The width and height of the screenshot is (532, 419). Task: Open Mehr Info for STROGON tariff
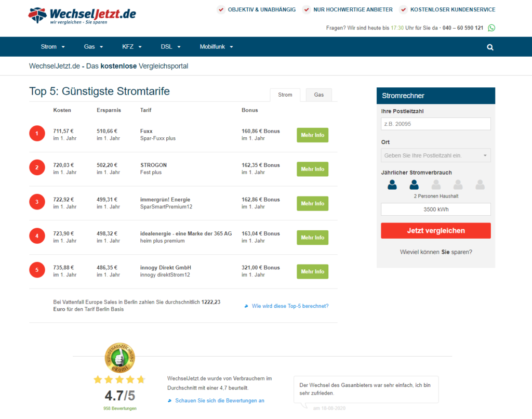pyautogui.click(x=312, y=169)
